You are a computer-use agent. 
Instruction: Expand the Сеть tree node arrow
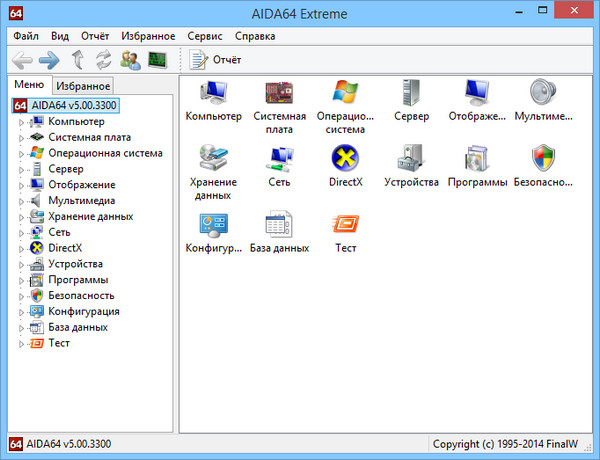[x=22, y=232]
